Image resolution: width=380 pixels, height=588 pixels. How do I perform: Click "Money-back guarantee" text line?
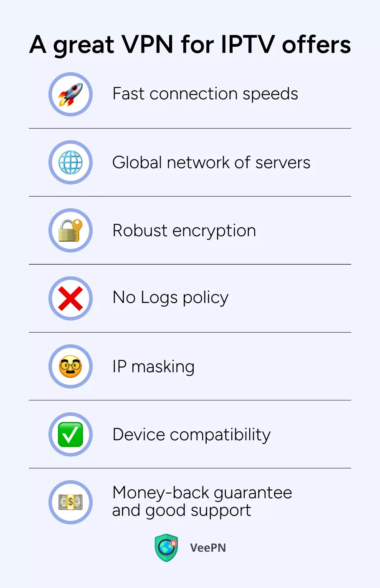(x=202, y=493)
